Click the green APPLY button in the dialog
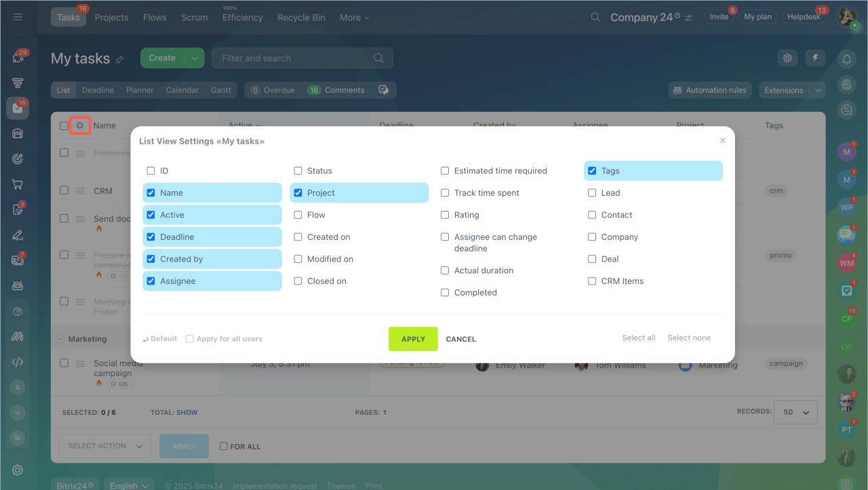 pos(413,339)
